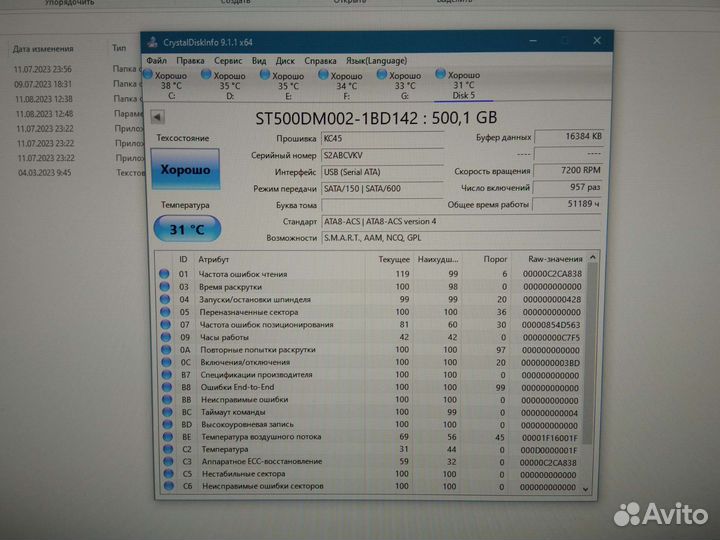Click status icon for attribute BC

pyautogui.click(x=167, y=412)
